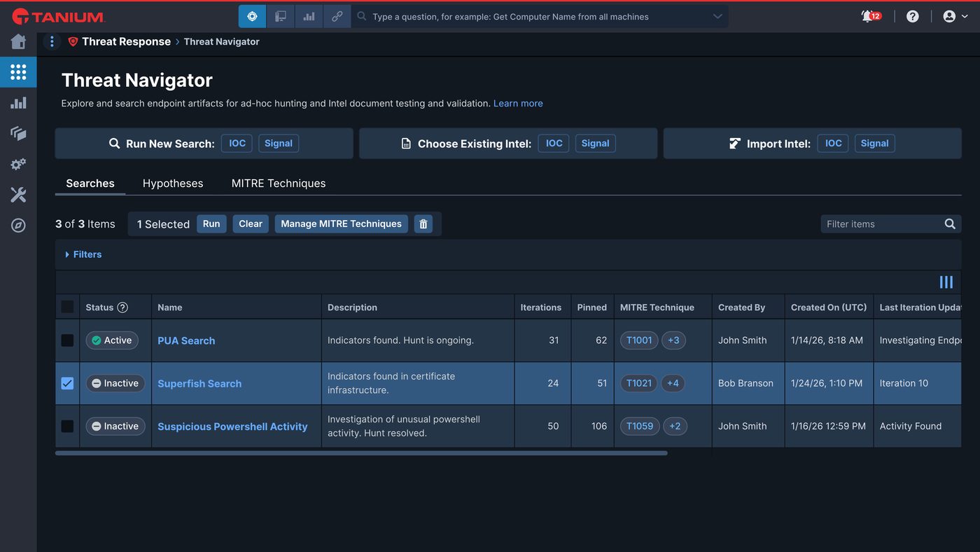This screenshot has width=980, height=552.
Task: Open the PUA Search link
Action: click(x=186, y=340)
